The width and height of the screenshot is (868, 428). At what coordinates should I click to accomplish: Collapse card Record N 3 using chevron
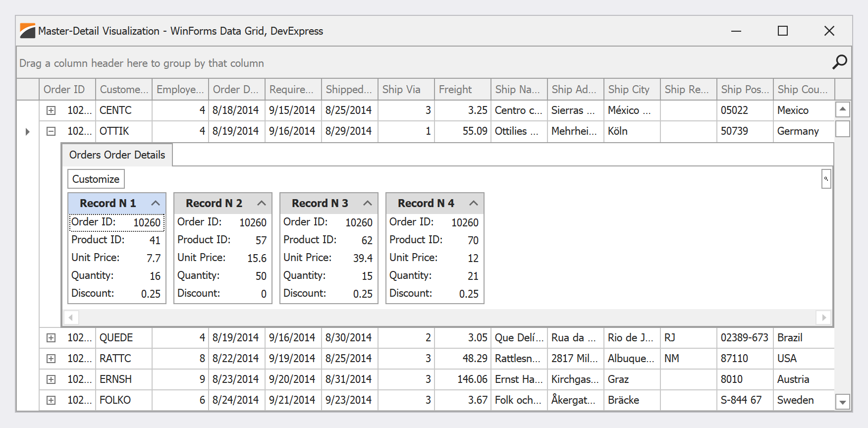click(368, 203)
